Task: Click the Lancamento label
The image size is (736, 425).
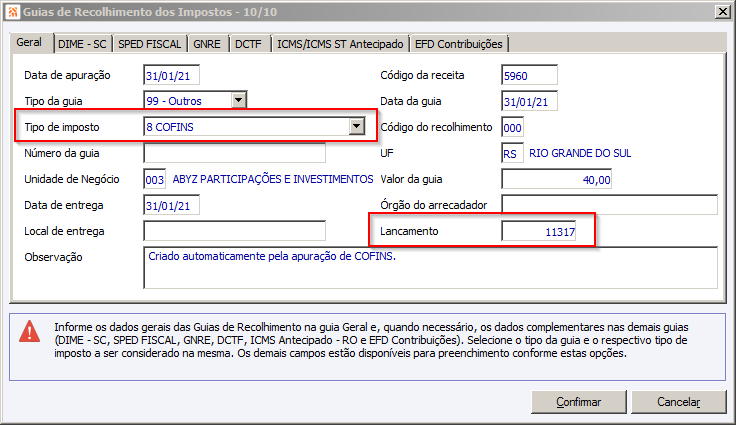Action: click(409, 231)
